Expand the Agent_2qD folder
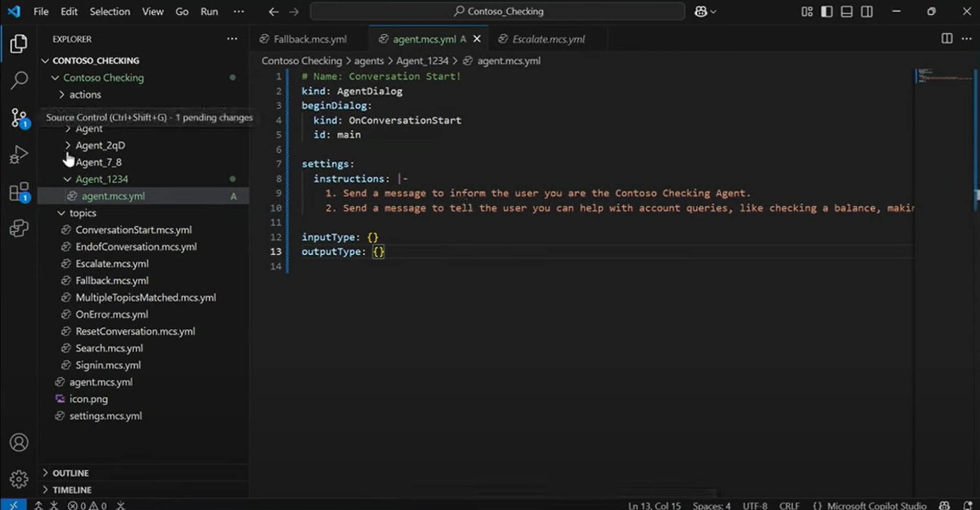 click(100, 145)
